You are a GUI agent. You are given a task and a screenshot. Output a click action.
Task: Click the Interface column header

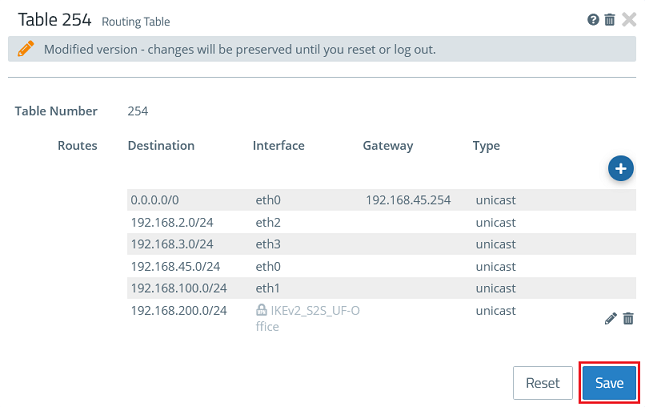click(x=278, y=146)
